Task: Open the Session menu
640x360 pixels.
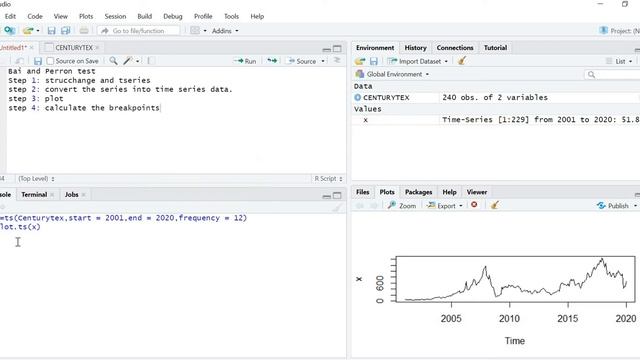Action: (x=115, y=16)
